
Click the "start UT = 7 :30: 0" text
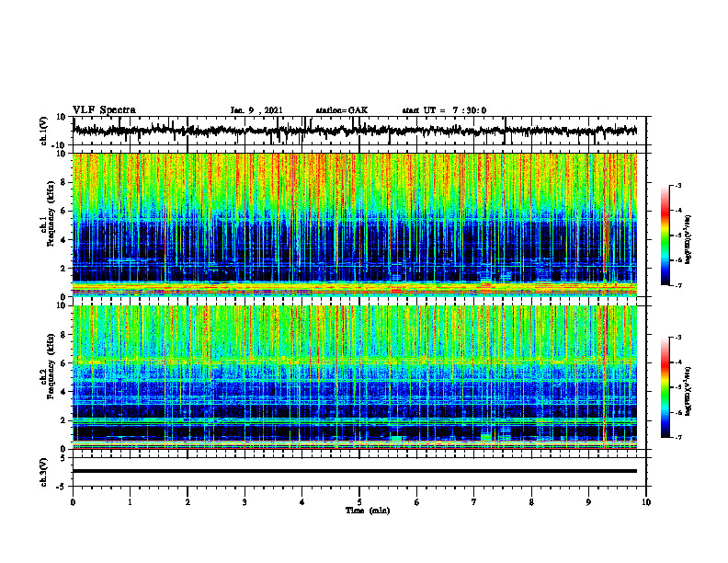444,110
